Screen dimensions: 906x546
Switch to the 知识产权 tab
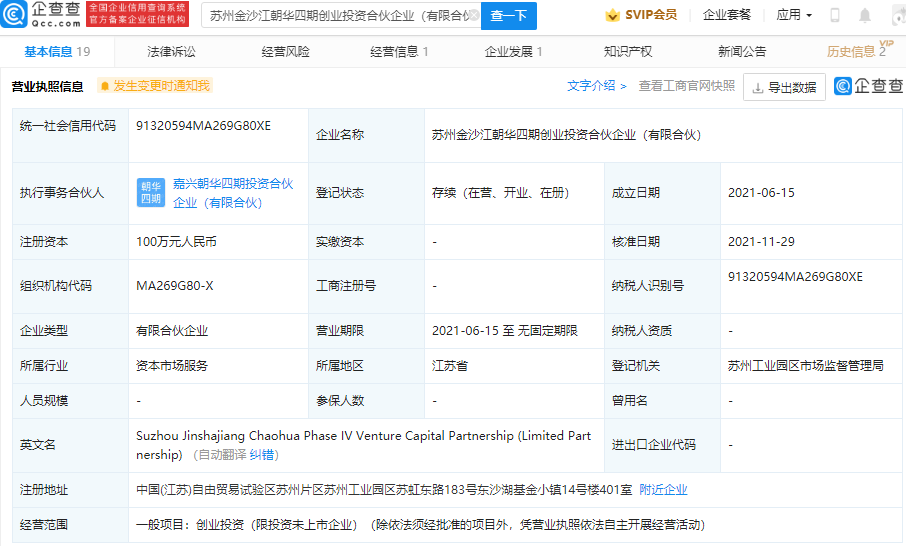pos(628,51)
